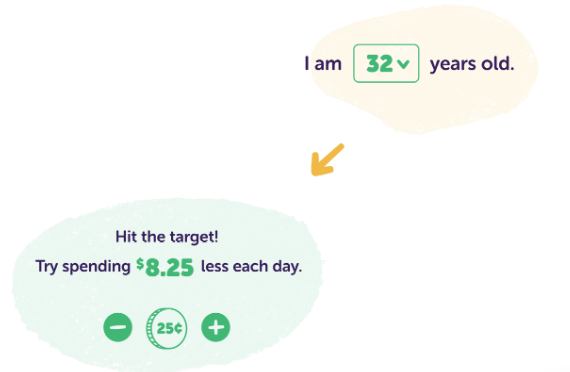Click the word 'old.' beside the age box
570x372 pixels.
498,64
